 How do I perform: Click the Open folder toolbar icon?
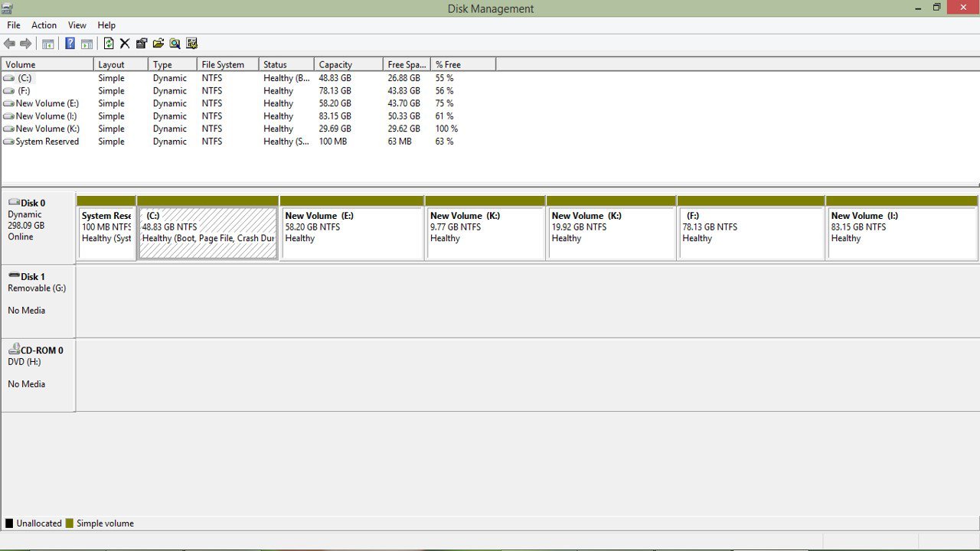coord(158,44)
